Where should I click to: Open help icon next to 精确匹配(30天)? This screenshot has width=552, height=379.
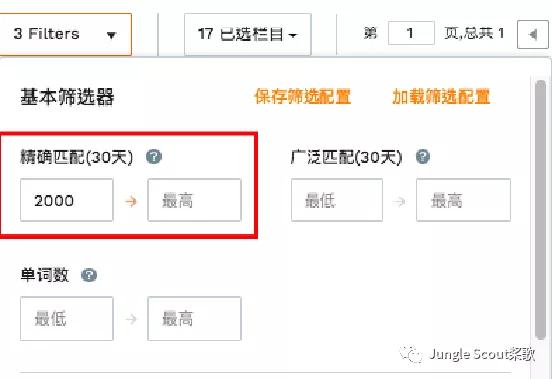(x=154, y=157)
